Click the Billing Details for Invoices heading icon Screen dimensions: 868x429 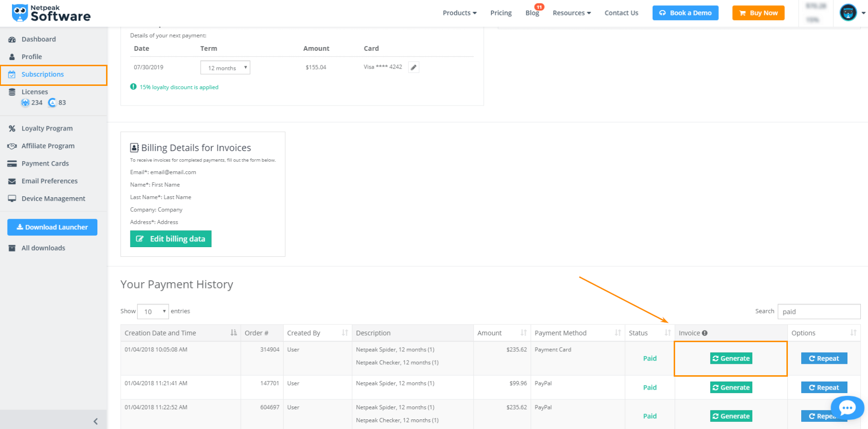(134, 148)
